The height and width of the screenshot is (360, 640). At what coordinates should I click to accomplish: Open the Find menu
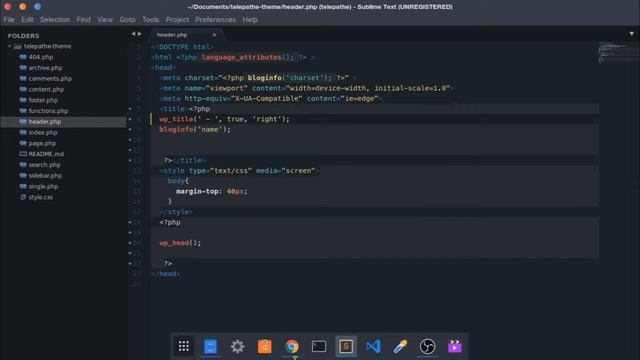(x=83, y=20)
